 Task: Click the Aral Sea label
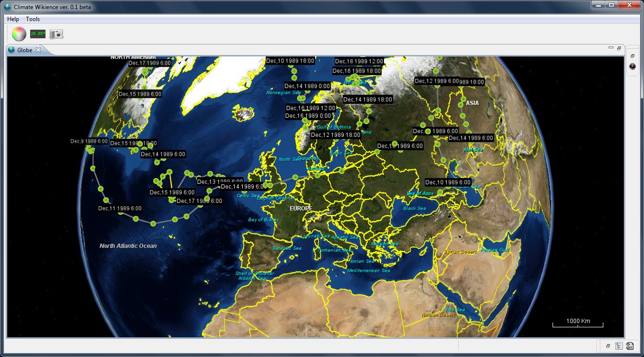click(x=473, y=150)
